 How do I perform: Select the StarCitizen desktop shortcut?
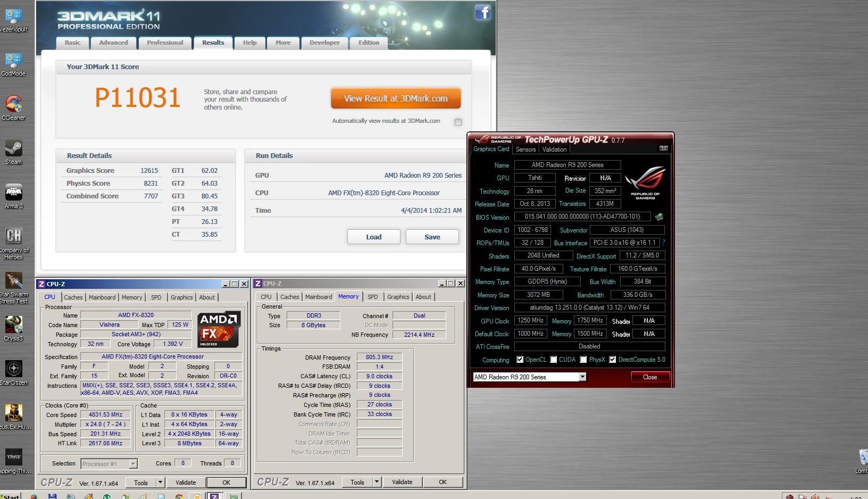13,373
